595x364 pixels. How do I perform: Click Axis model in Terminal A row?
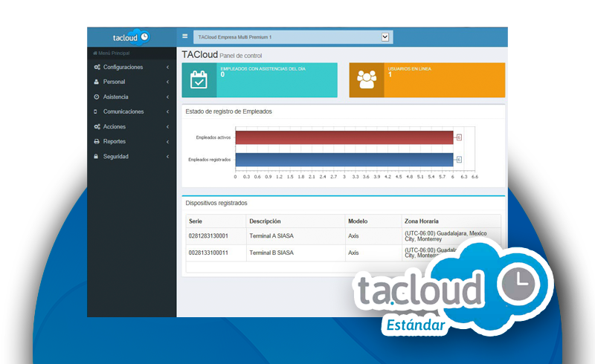[x=353, y=235]
